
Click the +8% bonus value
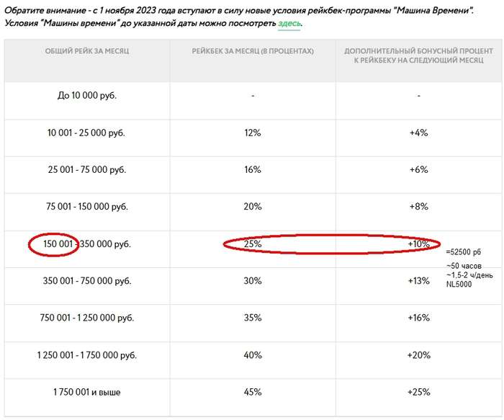point(418,207)
